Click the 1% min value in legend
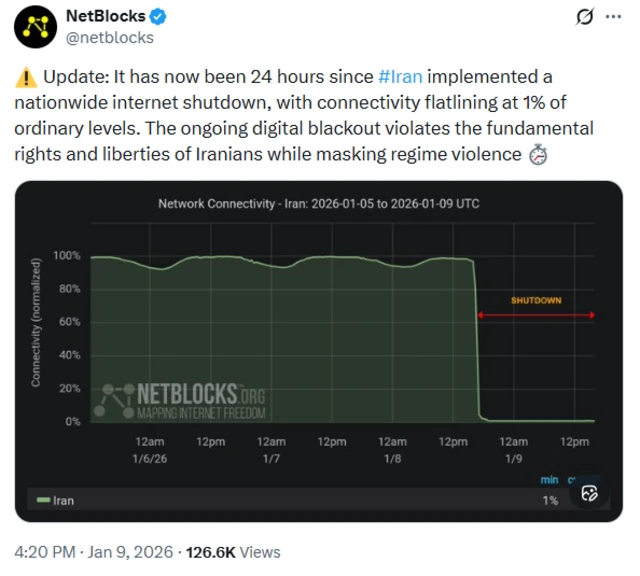 (550, 500)
